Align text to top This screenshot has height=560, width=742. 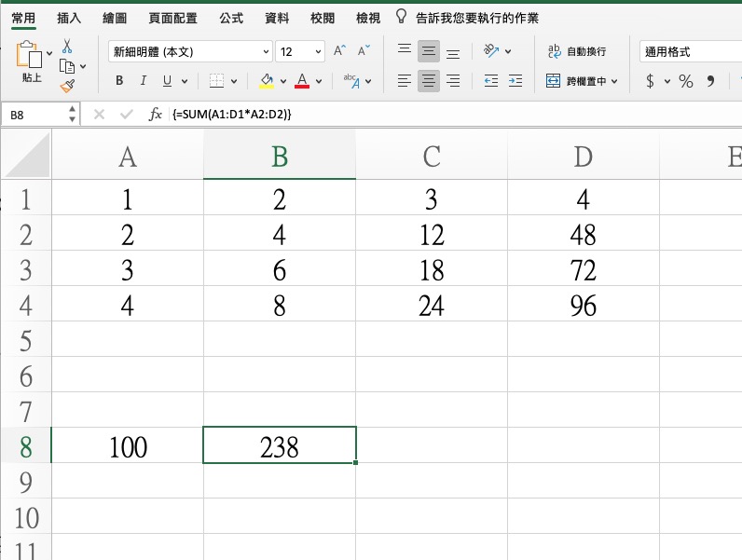[405, 50]
